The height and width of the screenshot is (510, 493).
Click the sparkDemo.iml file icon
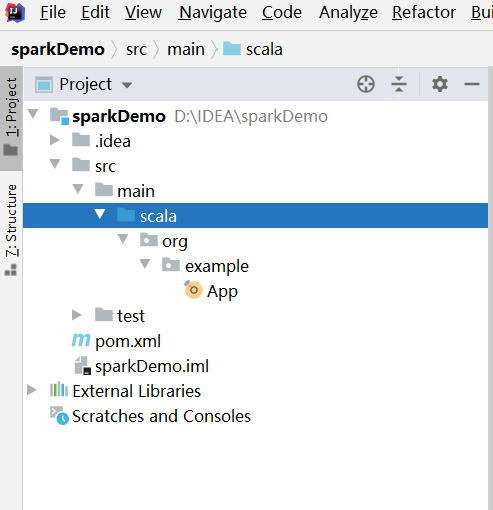coord(82,365)
